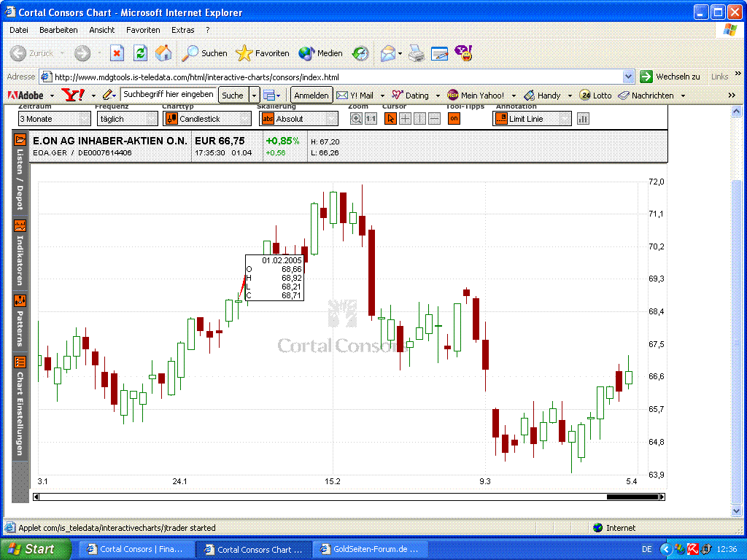Open the Ansicht menu
The image size is (747, 560).
coord(102,30)
